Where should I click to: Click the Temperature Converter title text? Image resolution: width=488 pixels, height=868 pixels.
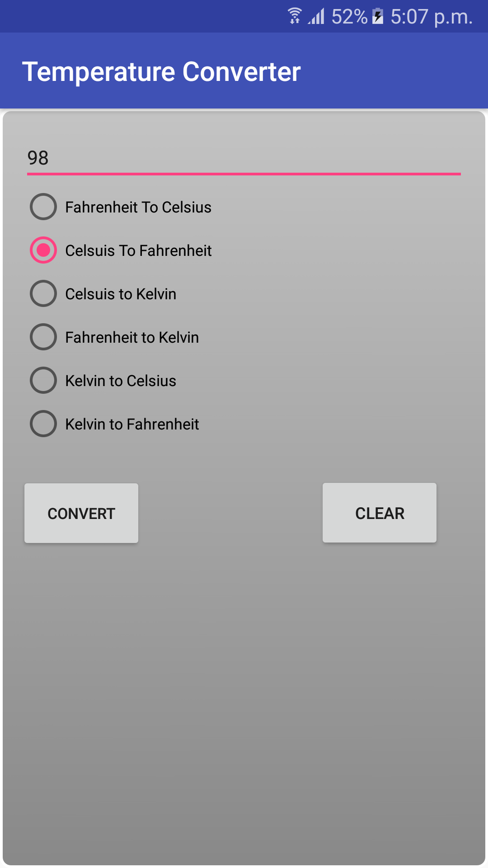(162, 71)
